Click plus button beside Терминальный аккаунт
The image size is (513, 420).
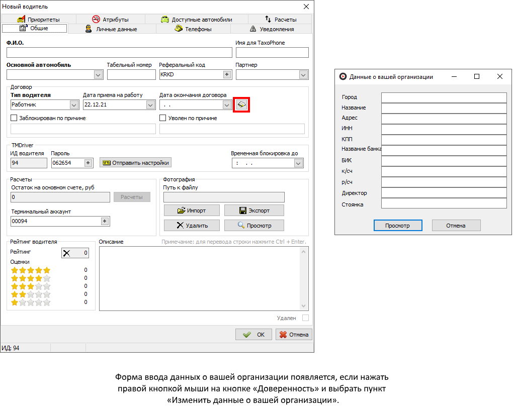(x=105, y=221)
